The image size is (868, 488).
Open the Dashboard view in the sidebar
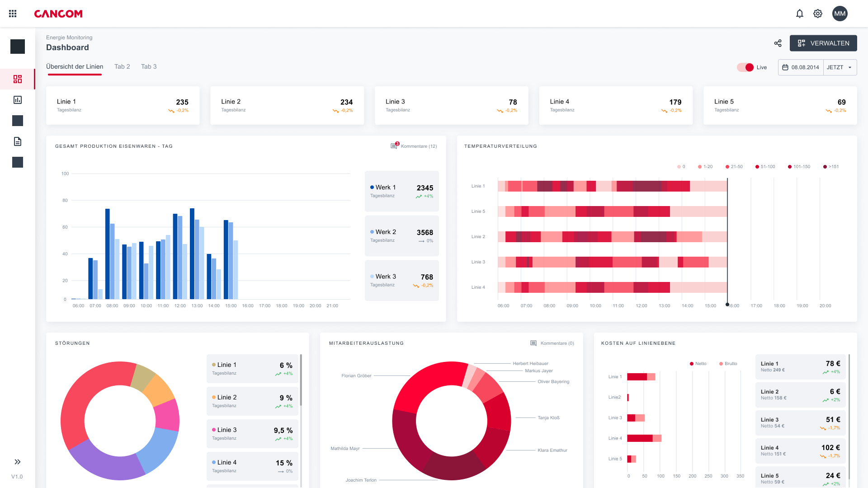pyautogui.click(x=18, y=79)
